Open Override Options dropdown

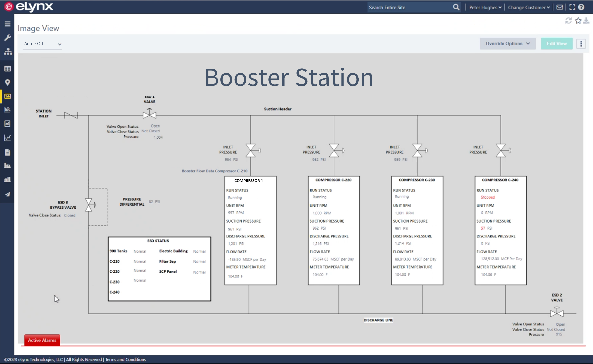(x=507, y=44)
